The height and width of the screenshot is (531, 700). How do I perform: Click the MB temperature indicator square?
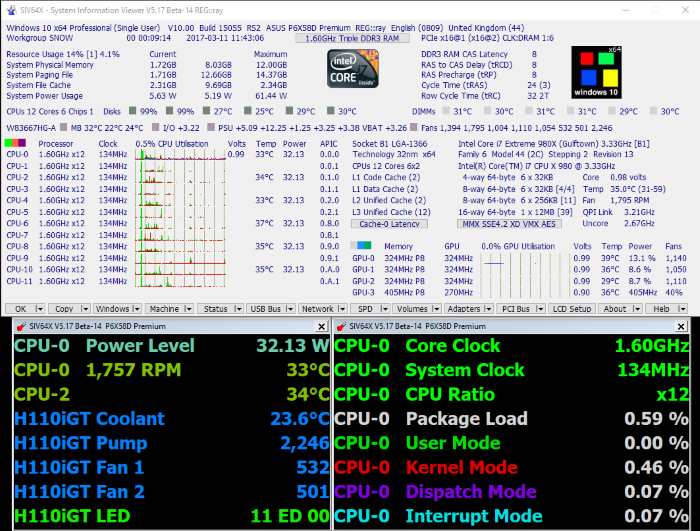tap(63, 128)
